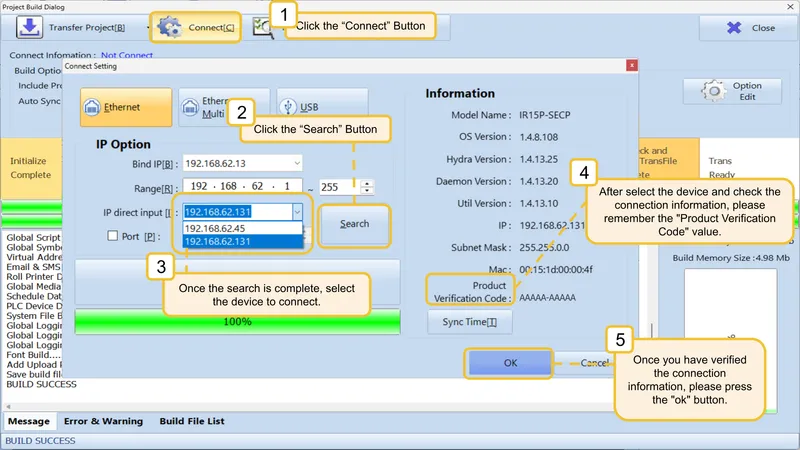Viewport: 800px width, 450px height.
Task: Click the Hydra Version value 1.4.13.25
Action: [539, 159]
